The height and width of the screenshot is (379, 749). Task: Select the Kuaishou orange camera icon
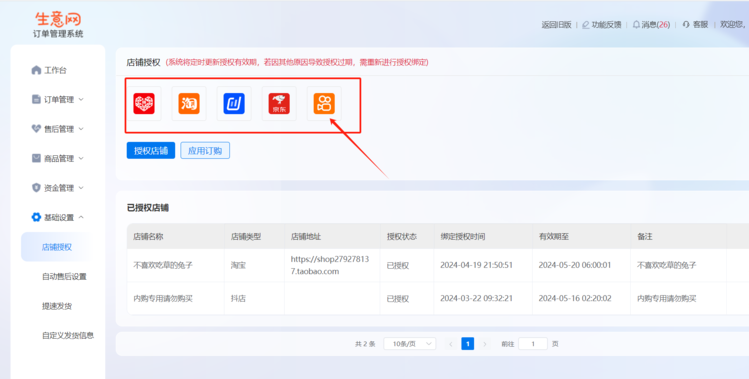coord(324,103)
